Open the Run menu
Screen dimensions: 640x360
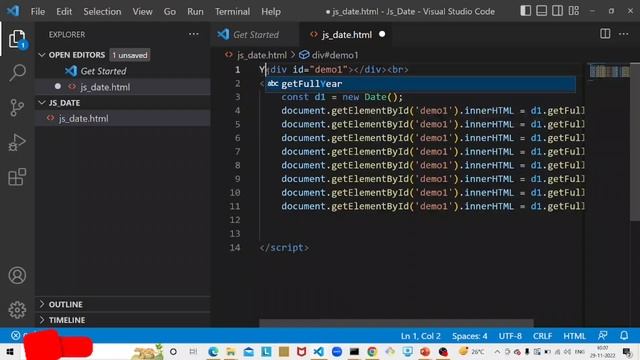(x=195, y=11)
